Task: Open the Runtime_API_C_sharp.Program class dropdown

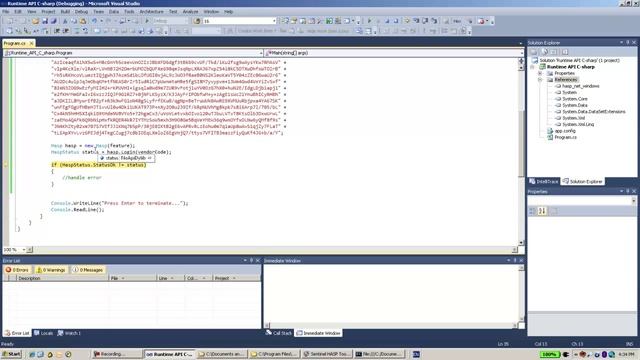Action: click(x=261, y=53)
